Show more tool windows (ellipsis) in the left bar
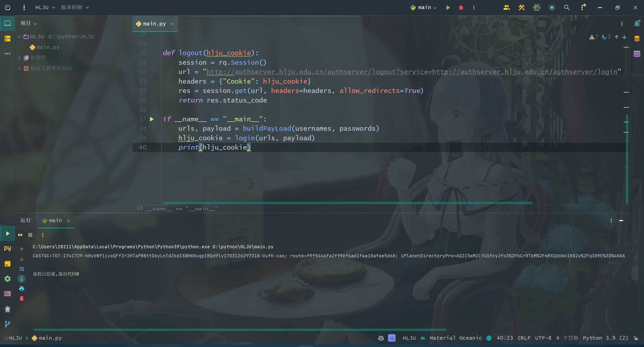644x347 pixels. (x=8, y=54)
